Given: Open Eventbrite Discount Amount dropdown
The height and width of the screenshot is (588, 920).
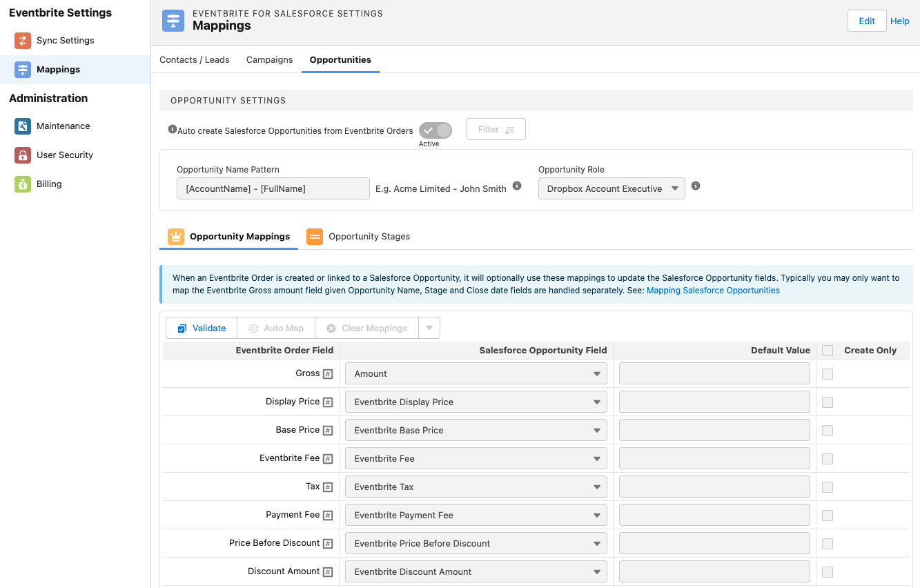Looking at the screenshot, I should (x=476, y=571).
